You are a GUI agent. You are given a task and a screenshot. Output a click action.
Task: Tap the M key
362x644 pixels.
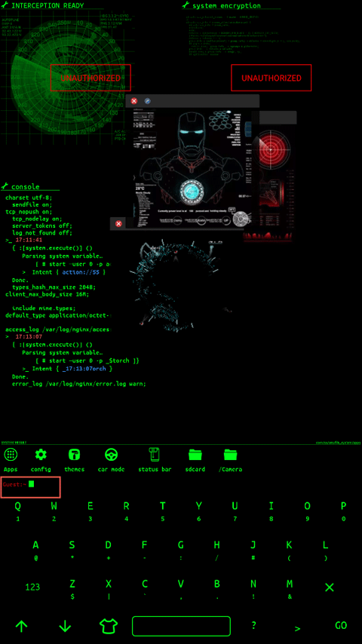pyautogui.click(x=290, y=584)
